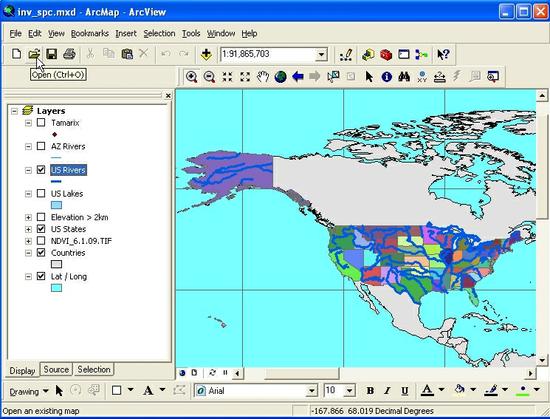Apply Italic text formatting
This screenshot has height=419, width=550.
[x=387, y=391]
